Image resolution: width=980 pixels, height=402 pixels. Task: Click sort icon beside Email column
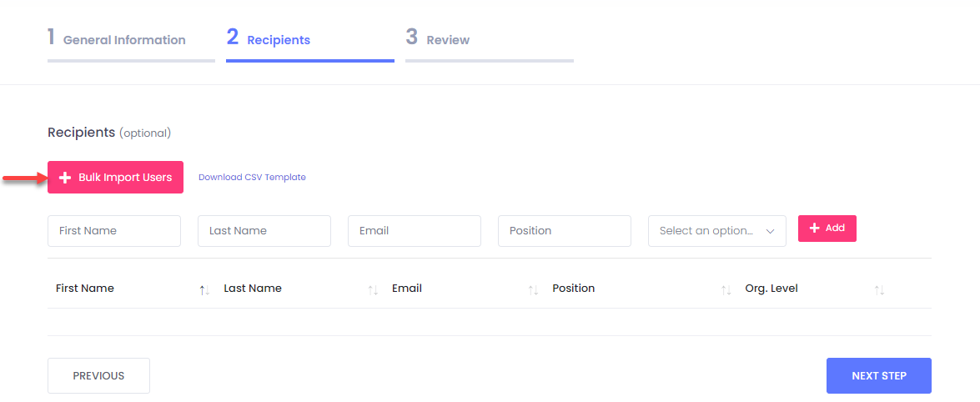[x=533, y=289]
